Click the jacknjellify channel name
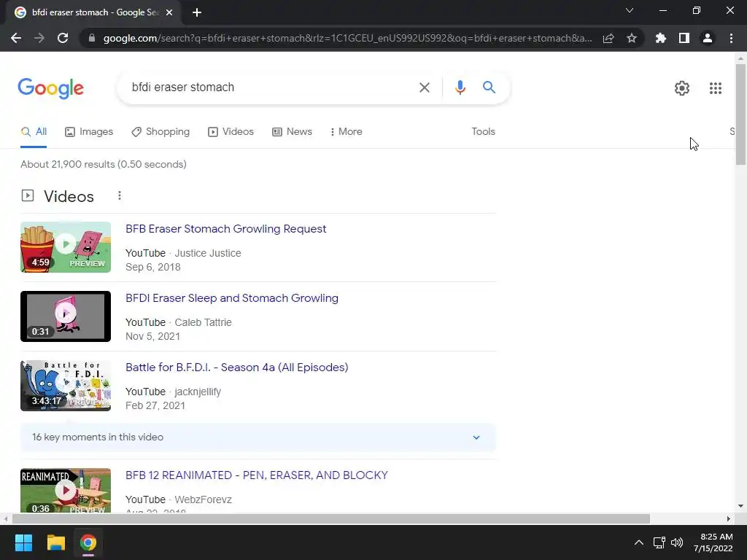Viewport: 747px width, 560px height. [x=198, y=392]
